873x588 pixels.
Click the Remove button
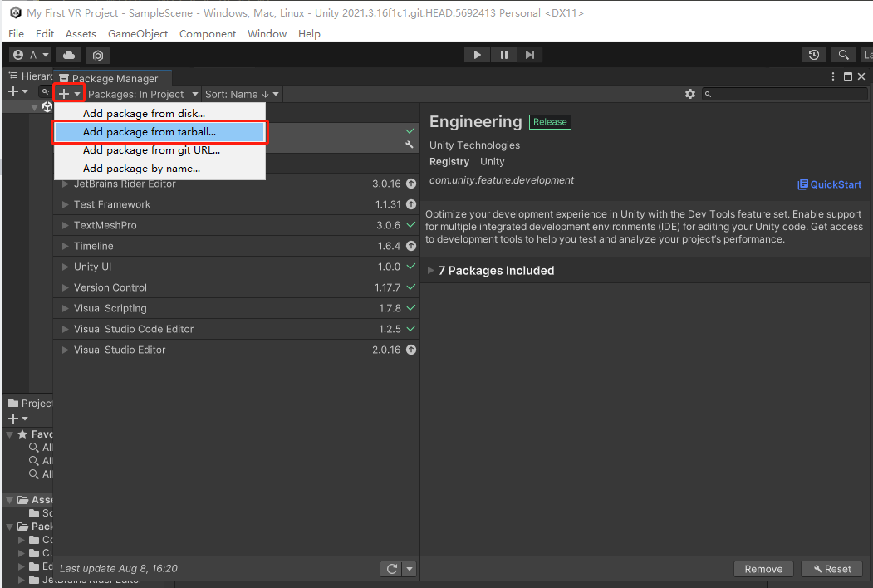pyautogui.click(x=763, y=569)
